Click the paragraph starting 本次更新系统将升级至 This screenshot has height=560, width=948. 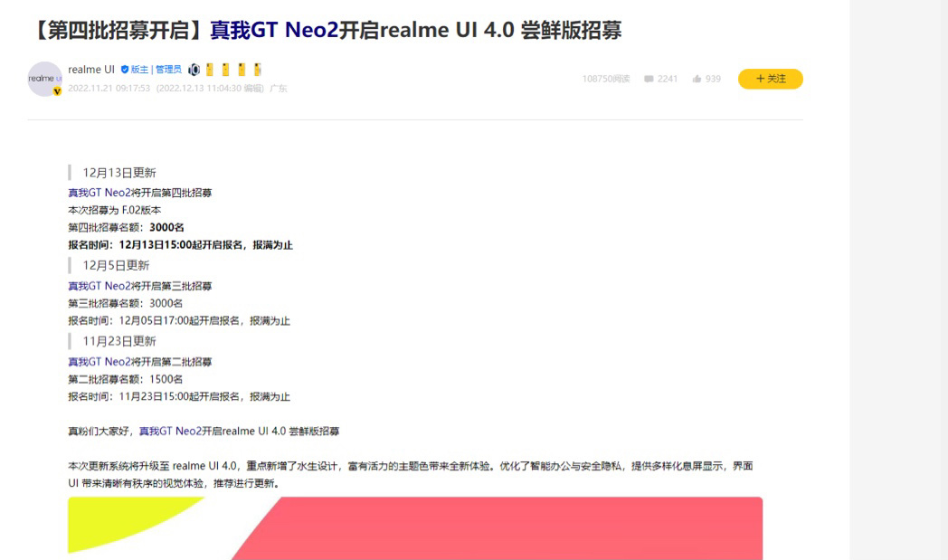point(411,475)
